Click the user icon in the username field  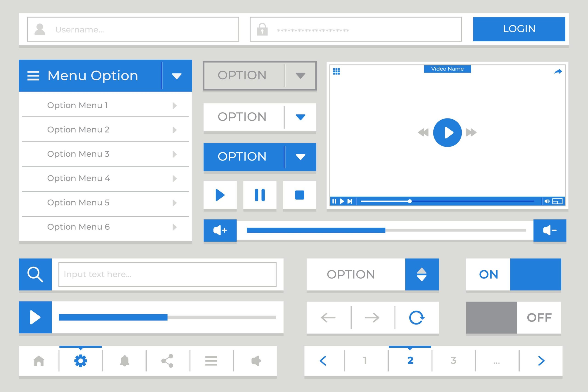[x=40, y=29]
